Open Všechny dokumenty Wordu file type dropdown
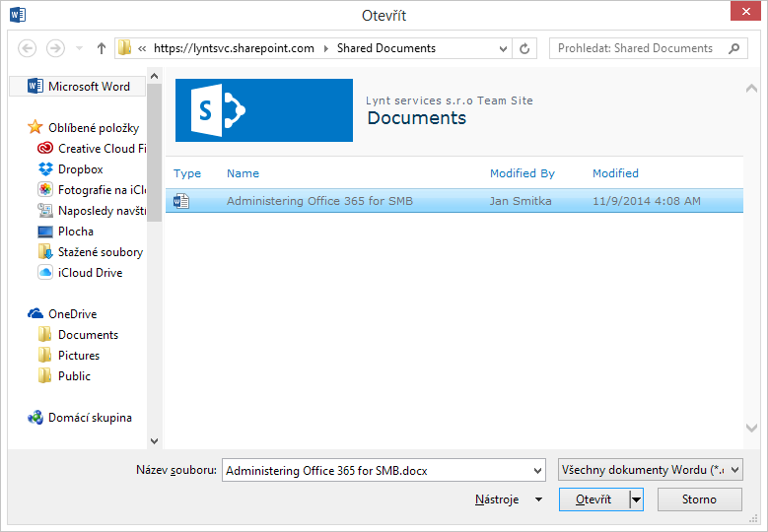 pyautogui.click(x=650, y=470)
